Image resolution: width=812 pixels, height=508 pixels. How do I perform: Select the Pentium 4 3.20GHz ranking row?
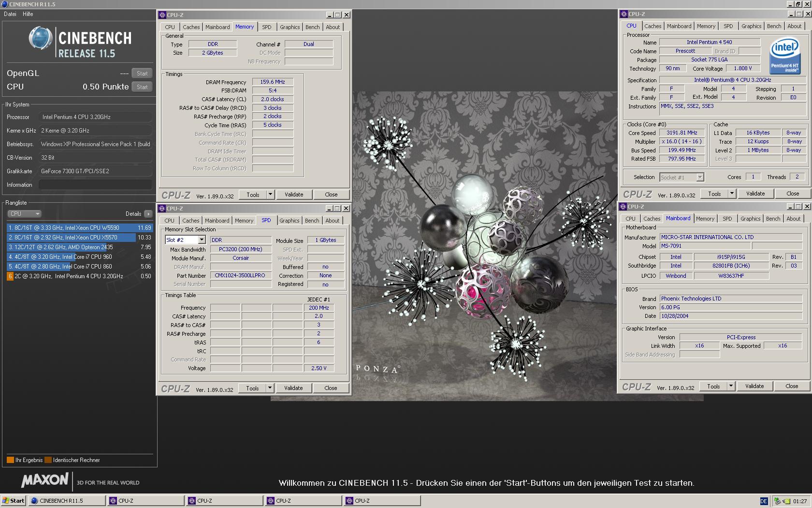[79, 276]
